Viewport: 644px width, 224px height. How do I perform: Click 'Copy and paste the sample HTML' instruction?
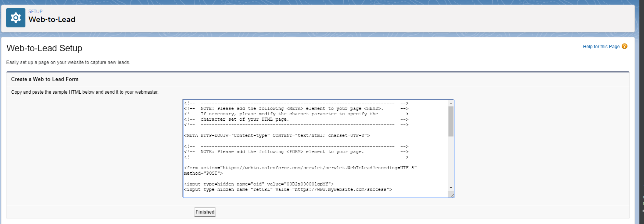coord(85,92)
